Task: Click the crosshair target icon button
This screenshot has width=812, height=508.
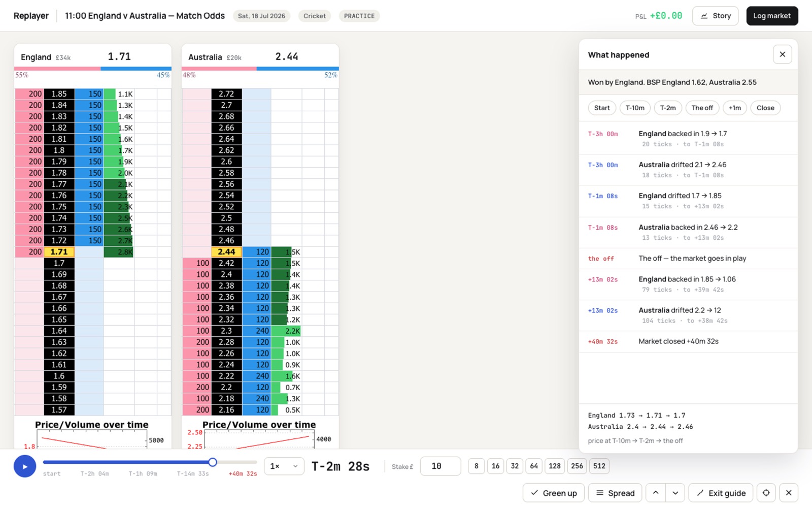Action: click(766, 493)
